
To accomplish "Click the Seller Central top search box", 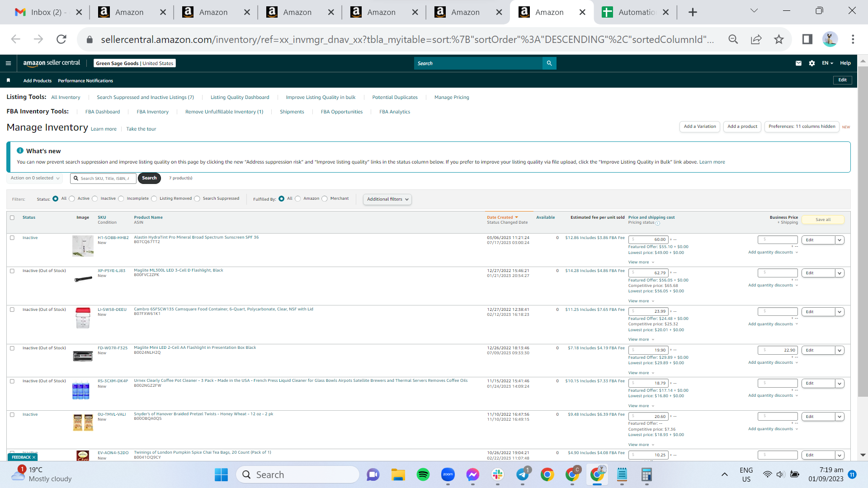I will pos(478,63).
